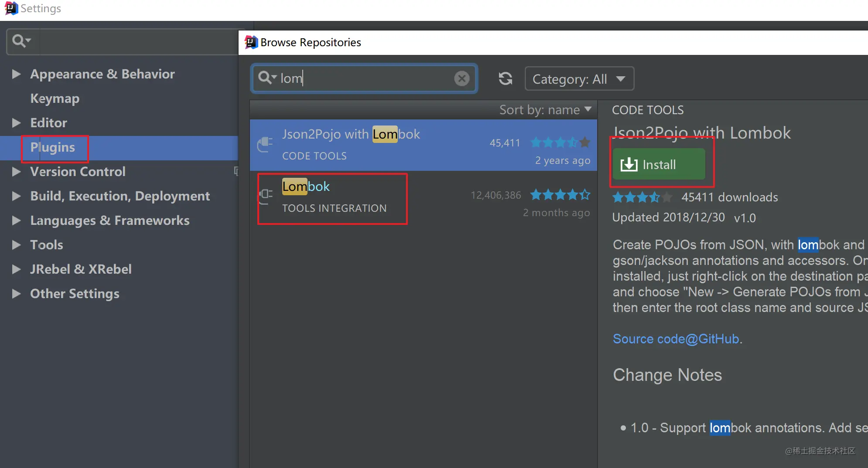Image resolution: width=868 pixels, height=468 pixels.
Task: Click the 2 months ago text
Action: [x=557, y=213]
